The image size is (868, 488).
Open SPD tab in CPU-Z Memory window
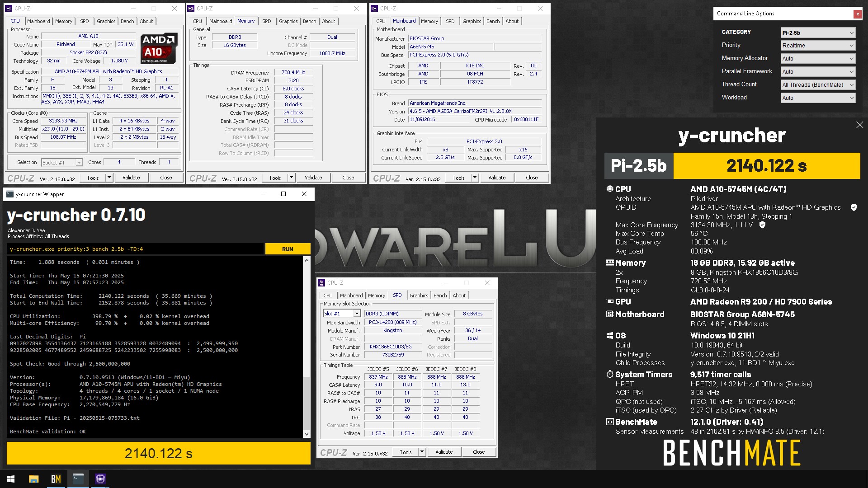267,21
